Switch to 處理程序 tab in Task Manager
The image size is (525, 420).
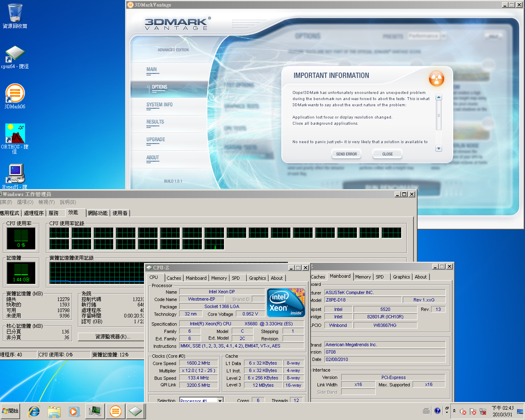pos(34,213)
